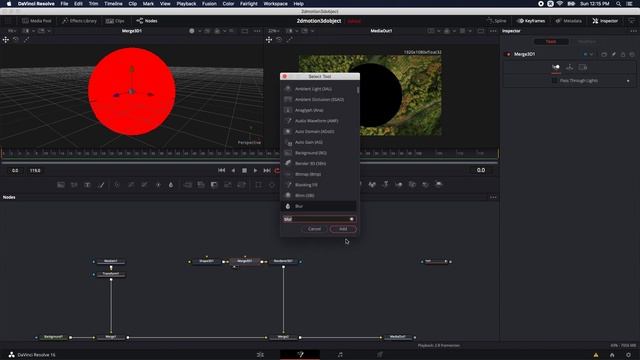This screenshot has height=360, width=640.
Task: Select the Blur tool in list
Action: pos(319,206)
